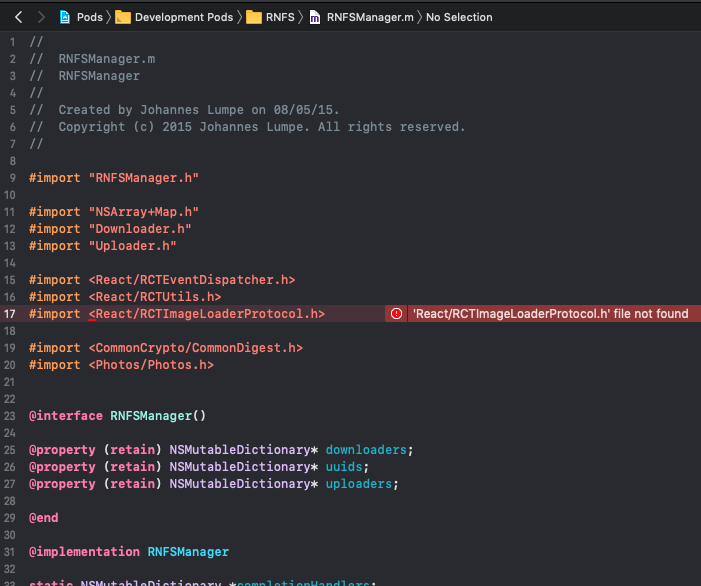The image size is (701, 586).
Task: Click line number 31 in the gutter
Action: pos(9,552)
